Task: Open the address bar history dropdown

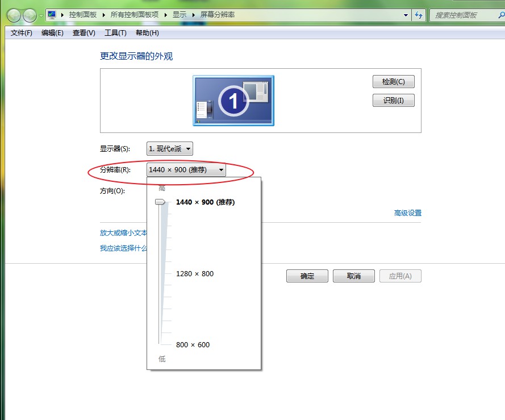Action: pos(406,15)
